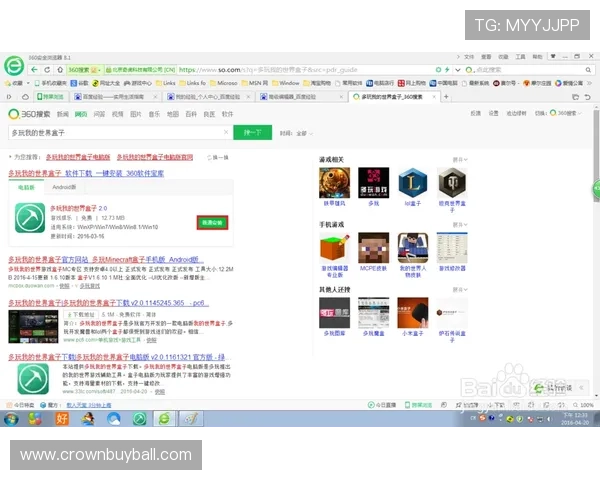Open the 多玩我的世界盒子 pickaxe icon in first result
Viewport: 600px width, 480px height.
(30, 218)
